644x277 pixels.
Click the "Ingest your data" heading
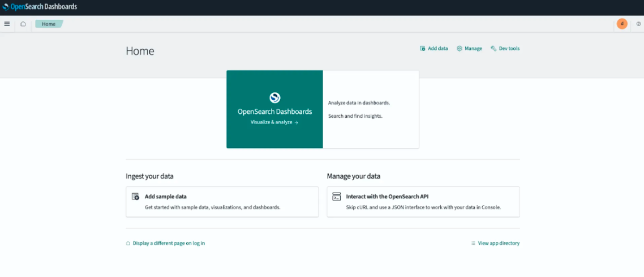click(149, 176)
